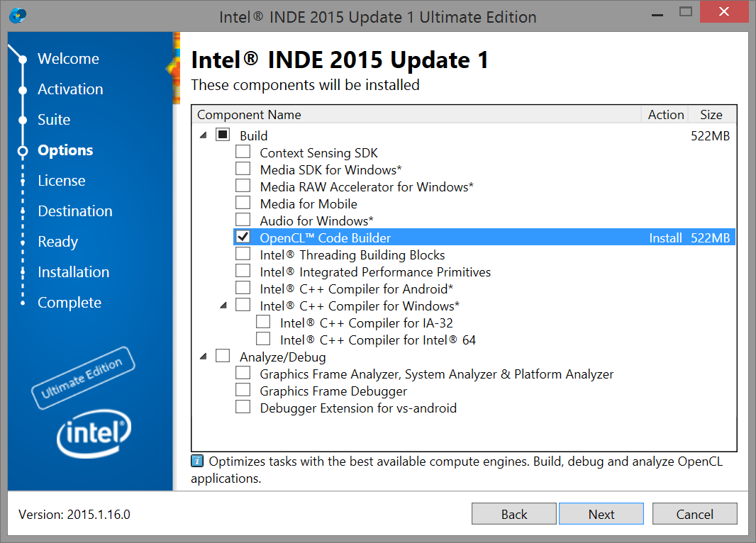Jump to the License step

pyautogui.click(x=62, y=180)
